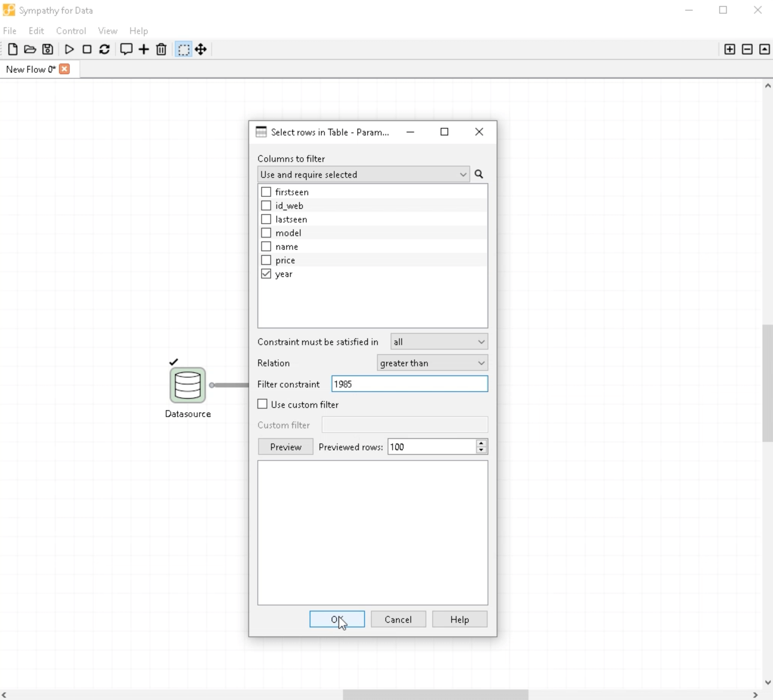Screen dimensions: 773x700
Task: Click the Datasource output port
Action: (212, 385)
